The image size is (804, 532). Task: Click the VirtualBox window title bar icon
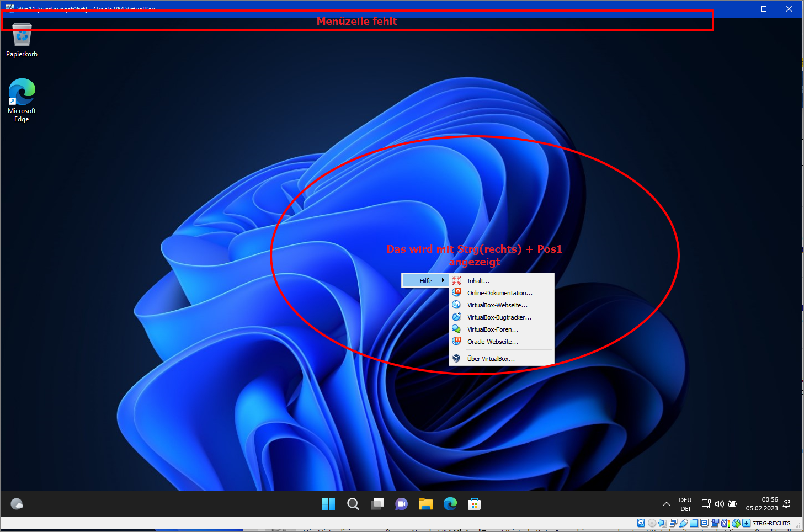click(9, 8)
